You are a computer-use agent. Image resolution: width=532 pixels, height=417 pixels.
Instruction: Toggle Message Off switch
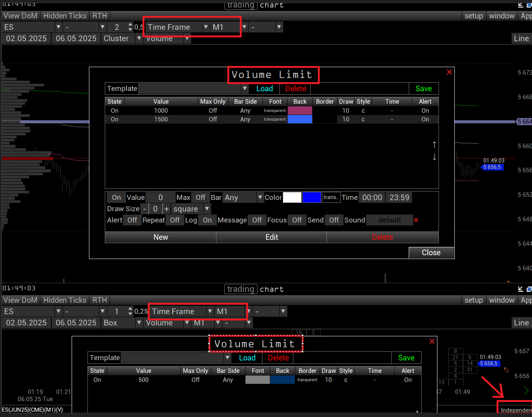click(257, 220)
